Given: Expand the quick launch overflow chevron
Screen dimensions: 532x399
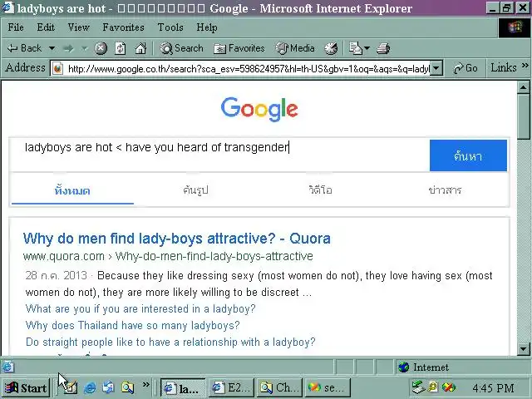Looking at the screenshot, I should [x=146, y=384].
